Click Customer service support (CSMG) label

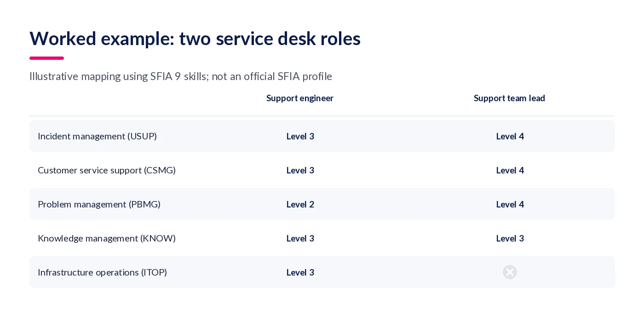[107, 170]
